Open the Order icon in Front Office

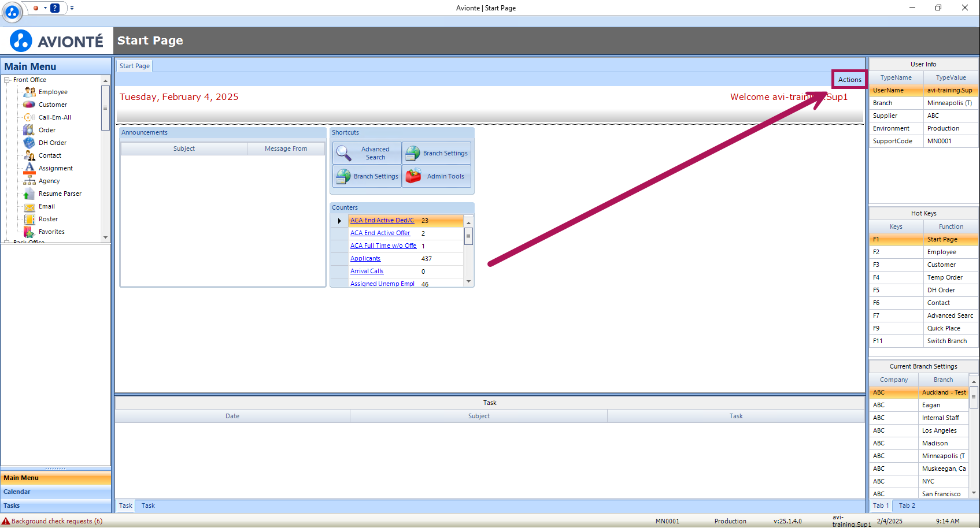[29, 130]
